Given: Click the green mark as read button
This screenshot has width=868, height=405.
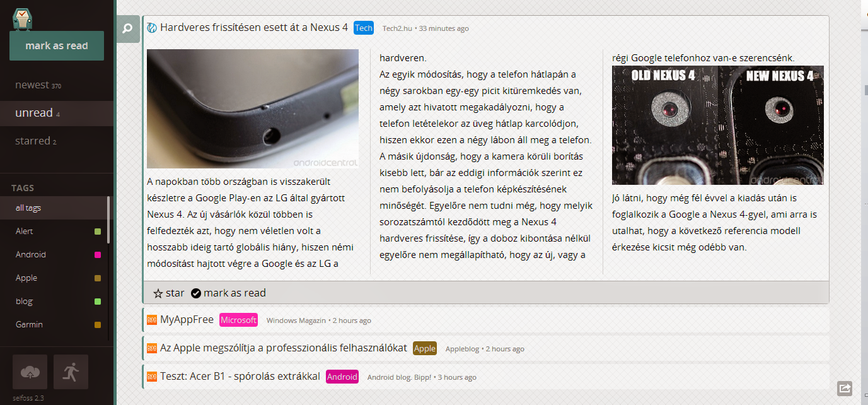Looking at the screenshot, I should tap(57, 45).
